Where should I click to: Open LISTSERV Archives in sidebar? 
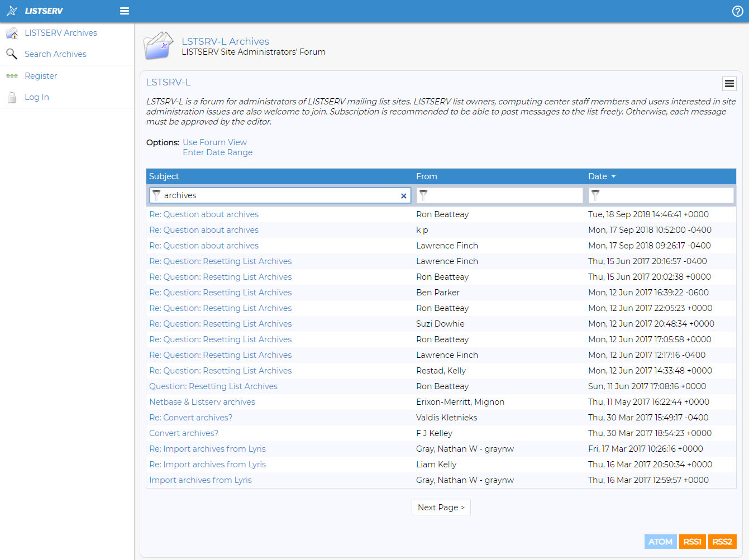(x=61, y=33)
